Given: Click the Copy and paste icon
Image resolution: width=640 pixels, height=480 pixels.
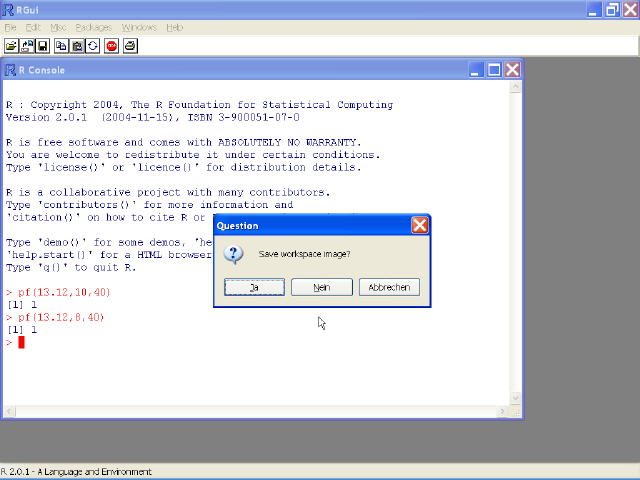Looking at the screenshot, I should [x=93, y=46].
